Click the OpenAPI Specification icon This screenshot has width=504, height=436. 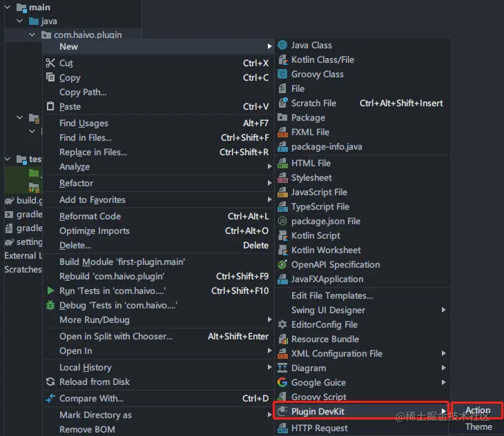[x=282, y=264]
